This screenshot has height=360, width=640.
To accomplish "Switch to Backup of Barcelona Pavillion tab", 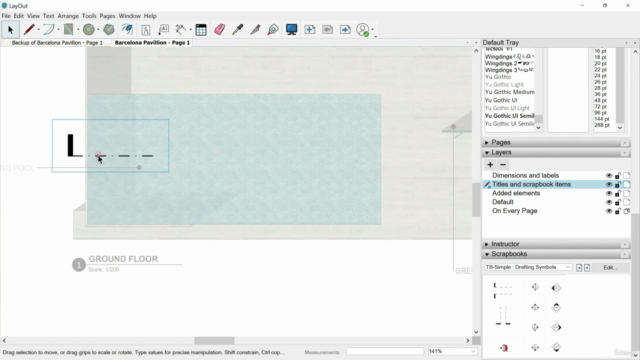I will coord(57,42).
